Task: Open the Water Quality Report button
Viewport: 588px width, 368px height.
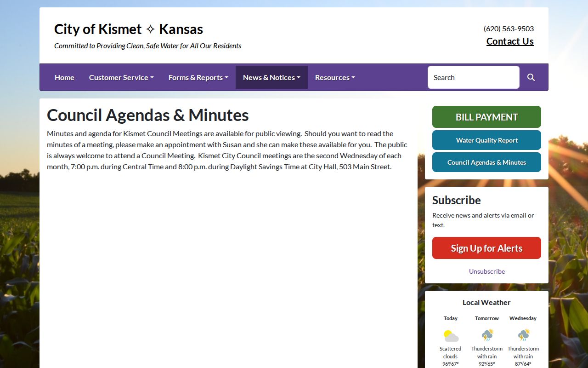Action: point(486,140)
